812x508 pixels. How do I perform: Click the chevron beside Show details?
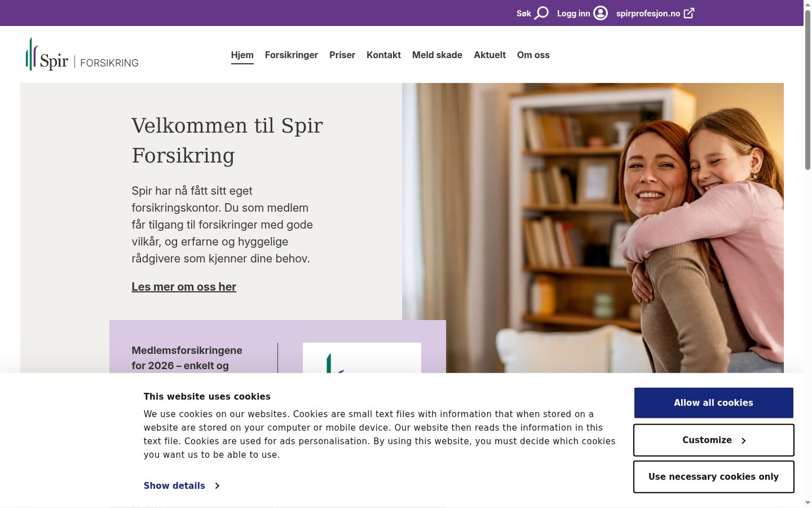[x=217, y=485]
